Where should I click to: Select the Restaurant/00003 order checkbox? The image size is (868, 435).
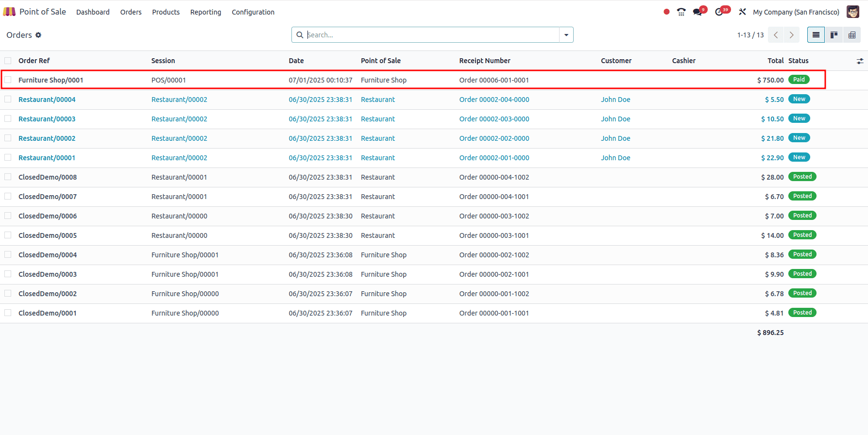click(8, 118)
